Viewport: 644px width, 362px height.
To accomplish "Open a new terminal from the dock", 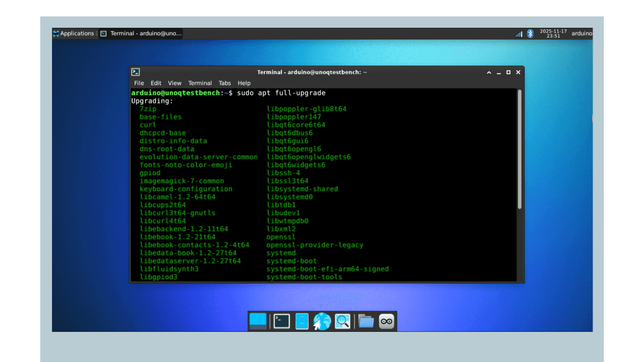I will tap(281, 321).
